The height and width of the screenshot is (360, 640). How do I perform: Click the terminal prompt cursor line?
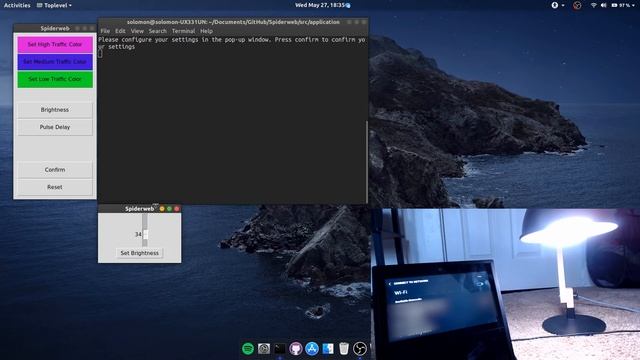tap(100, 53)
